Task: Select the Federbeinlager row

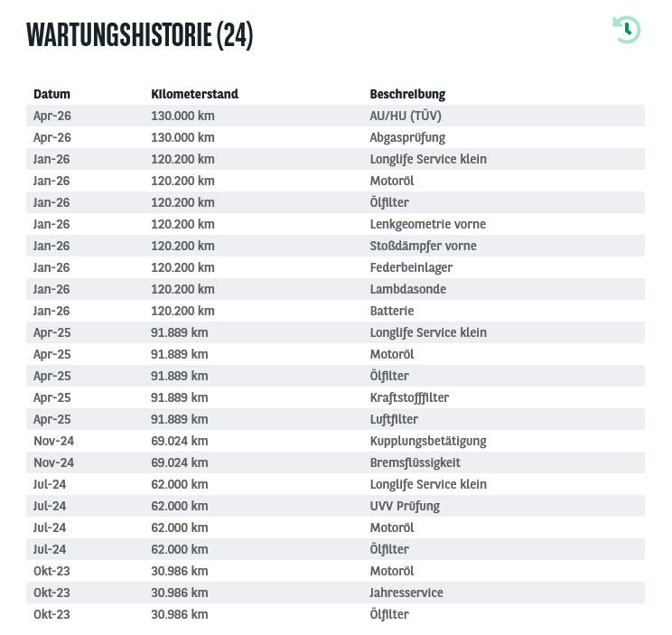Action: tap(336, 267)
